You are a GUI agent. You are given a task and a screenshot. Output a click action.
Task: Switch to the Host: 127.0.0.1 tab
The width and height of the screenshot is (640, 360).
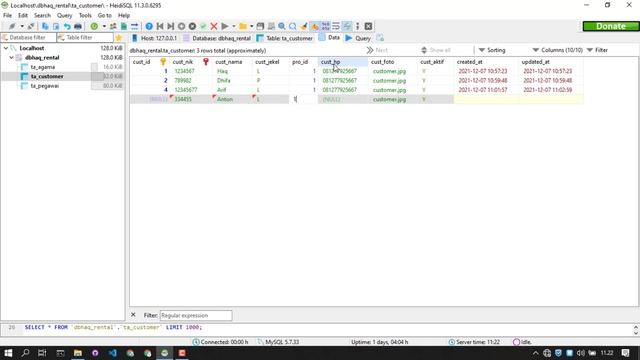click(155, 38)
